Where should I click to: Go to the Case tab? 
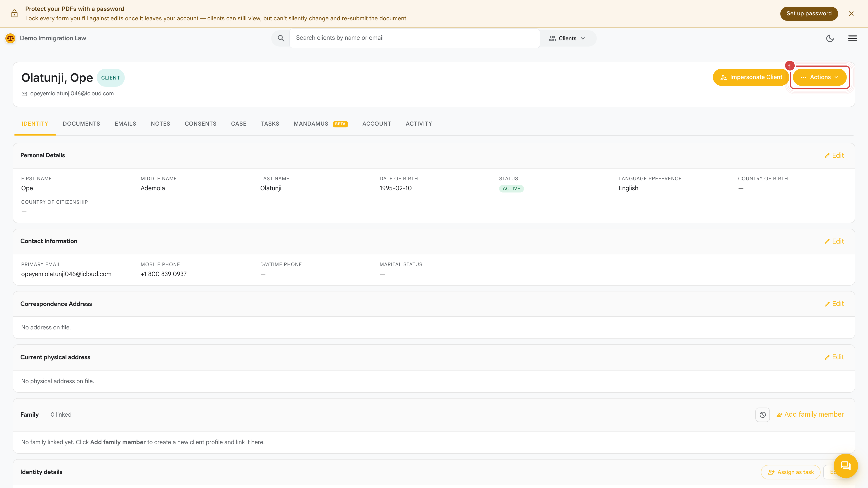click(238, 124)
